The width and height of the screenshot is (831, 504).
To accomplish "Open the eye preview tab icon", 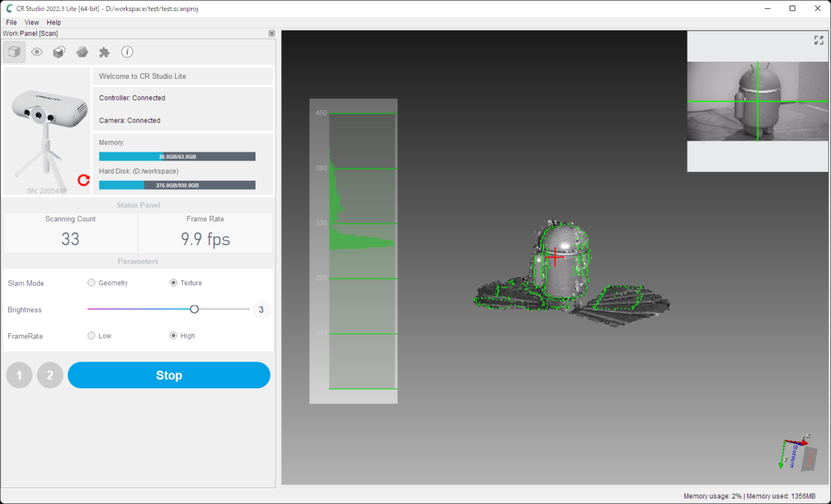I will 37,52.
